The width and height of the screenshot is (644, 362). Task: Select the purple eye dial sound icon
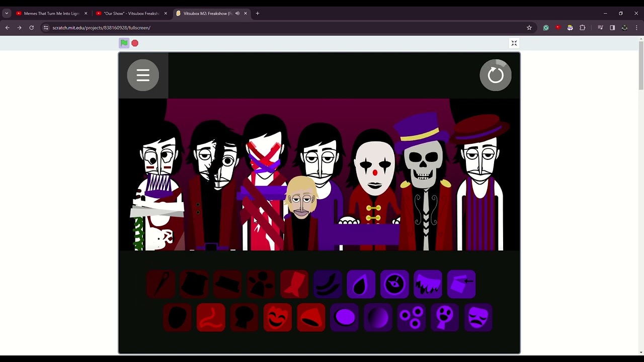394,285
